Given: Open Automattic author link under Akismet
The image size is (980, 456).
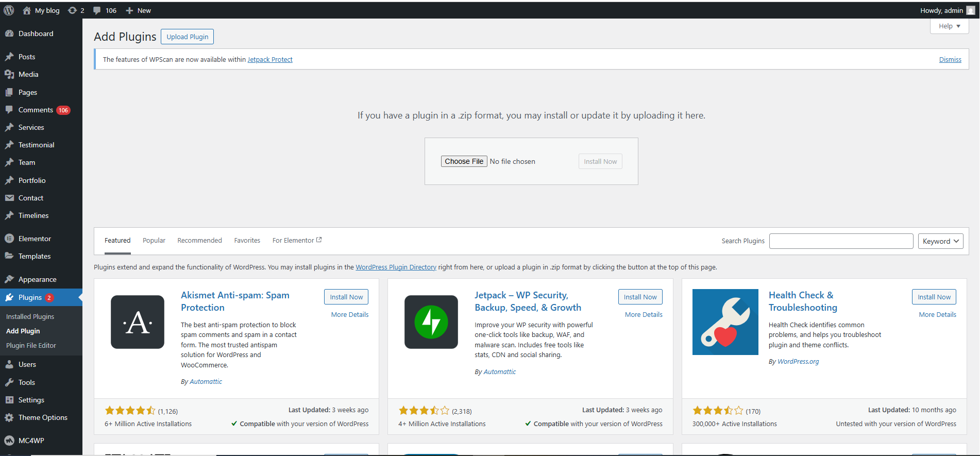Looking at the screenshot, I should 206,382.
